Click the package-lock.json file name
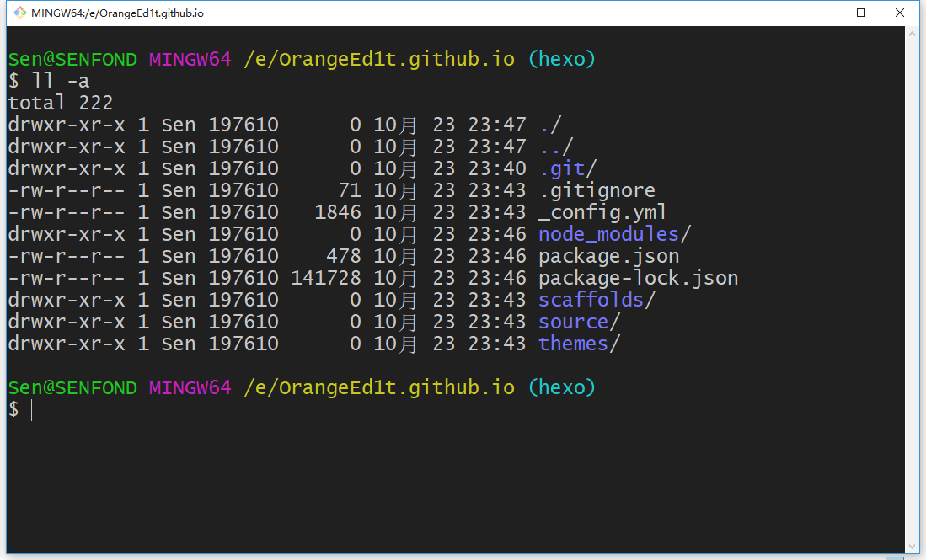Viewport: 926px width, 560px height. [x=638, y=278]
